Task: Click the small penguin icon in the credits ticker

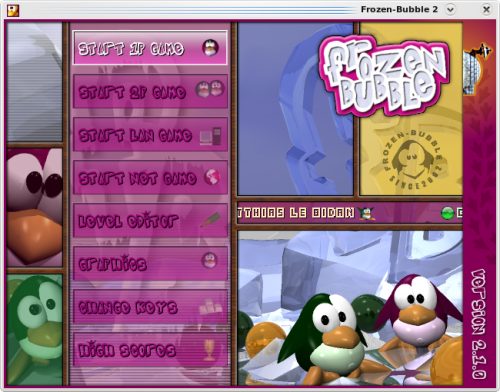Action: point(367,213)
